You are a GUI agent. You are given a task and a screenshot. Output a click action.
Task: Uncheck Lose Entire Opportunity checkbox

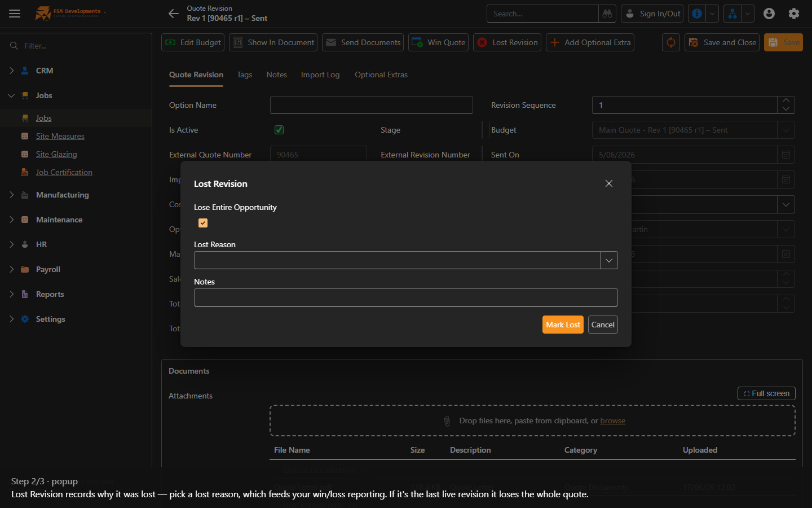coord(203,223)
